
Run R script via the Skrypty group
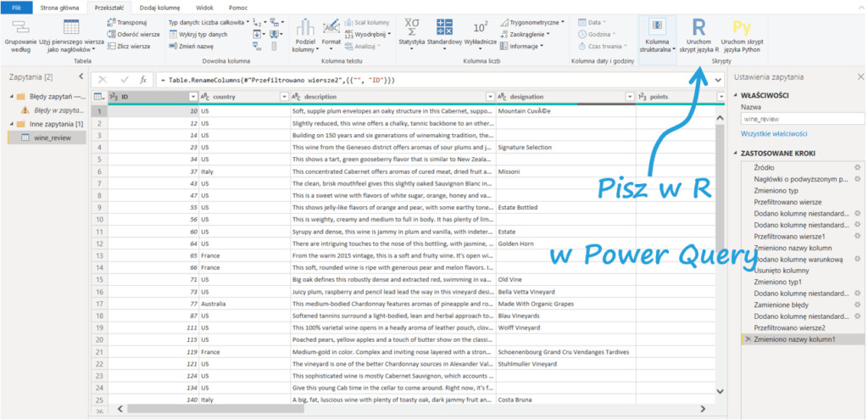pos(698,36)
